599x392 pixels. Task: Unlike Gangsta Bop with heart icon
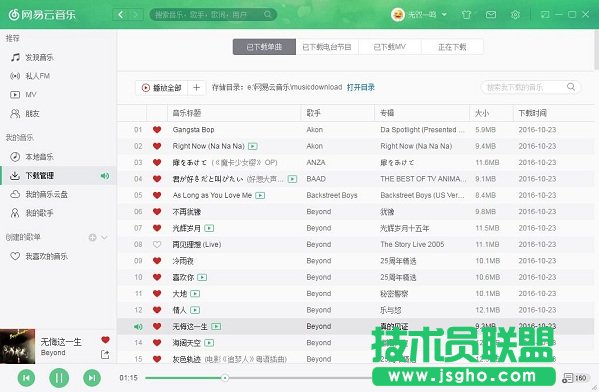click(157, 130)
